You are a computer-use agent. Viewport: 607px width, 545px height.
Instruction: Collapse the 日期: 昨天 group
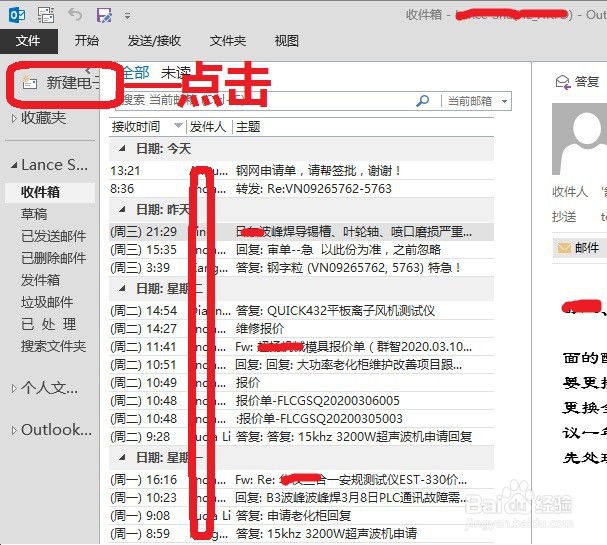[x=122, y=209]
